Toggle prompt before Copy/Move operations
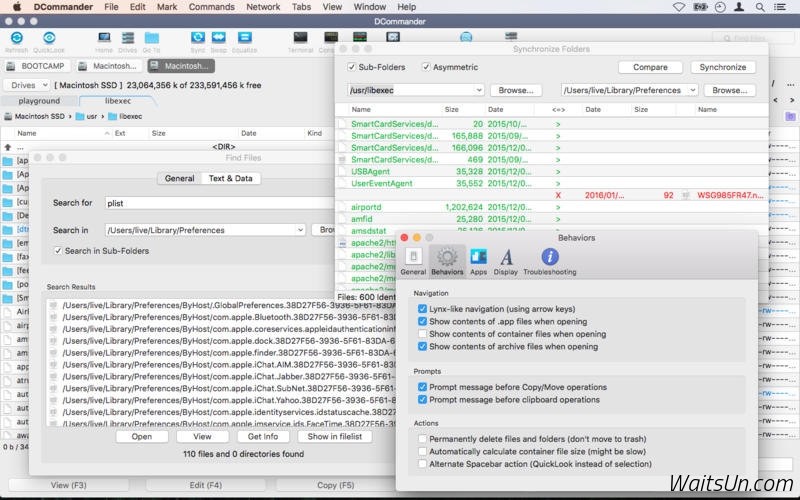Image resolution: width=800 pixels, height=500 pixels. tap(422, 387)
